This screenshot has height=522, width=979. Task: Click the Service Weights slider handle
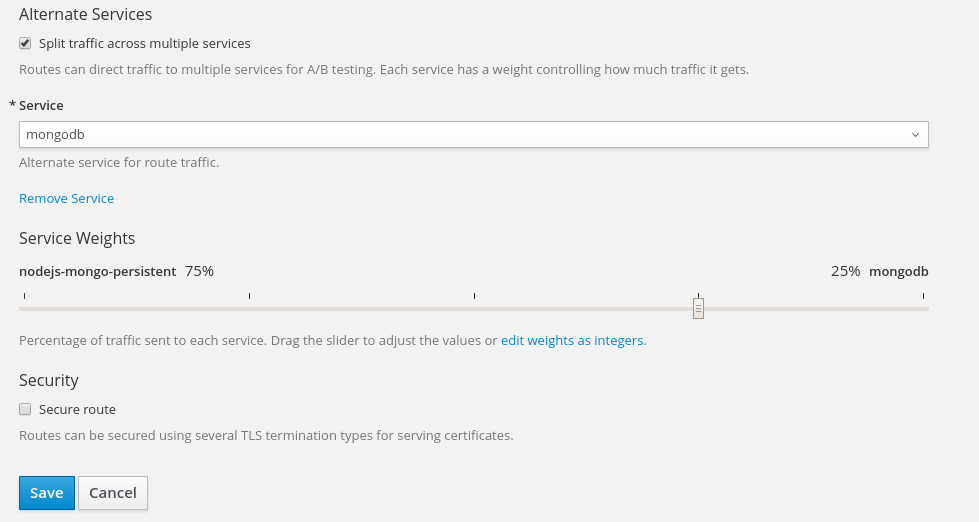698,308
